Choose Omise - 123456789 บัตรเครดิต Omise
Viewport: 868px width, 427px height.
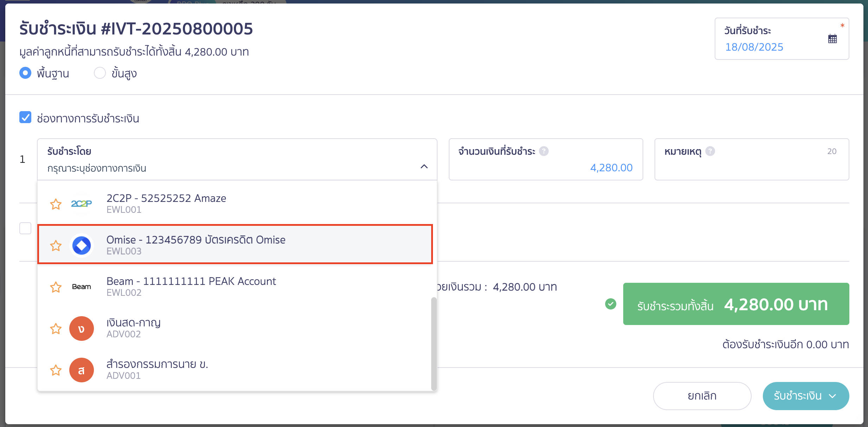pyautogui.click(x=235, y=244)
